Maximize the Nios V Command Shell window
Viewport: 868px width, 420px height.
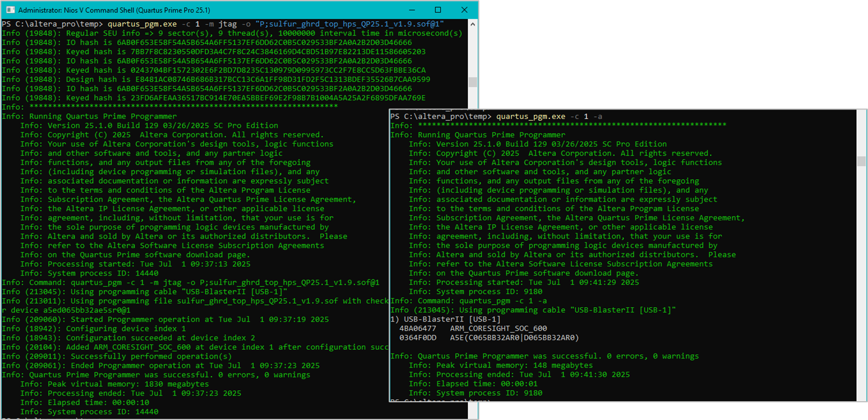coord(438,10)
